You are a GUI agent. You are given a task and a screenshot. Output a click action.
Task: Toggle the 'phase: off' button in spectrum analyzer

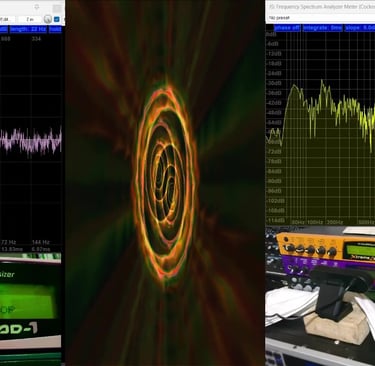pos(287,28)
